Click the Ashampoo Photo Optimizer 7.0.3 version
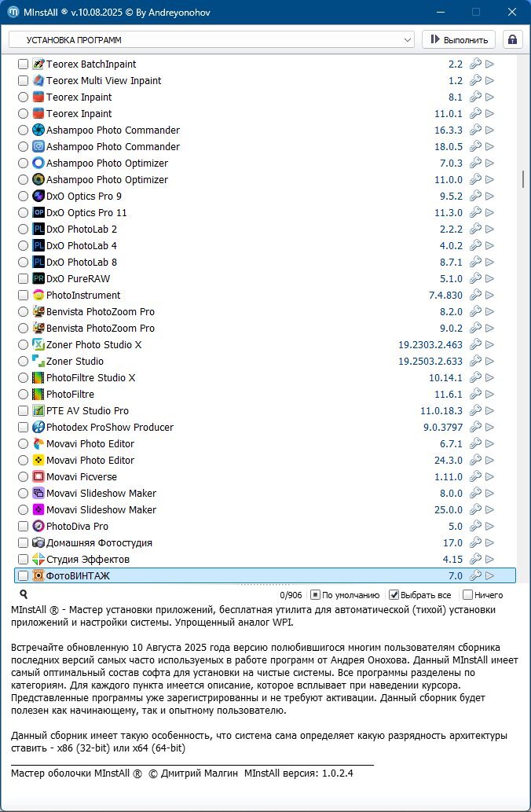The image size is (531, 812). coord(452,164)
